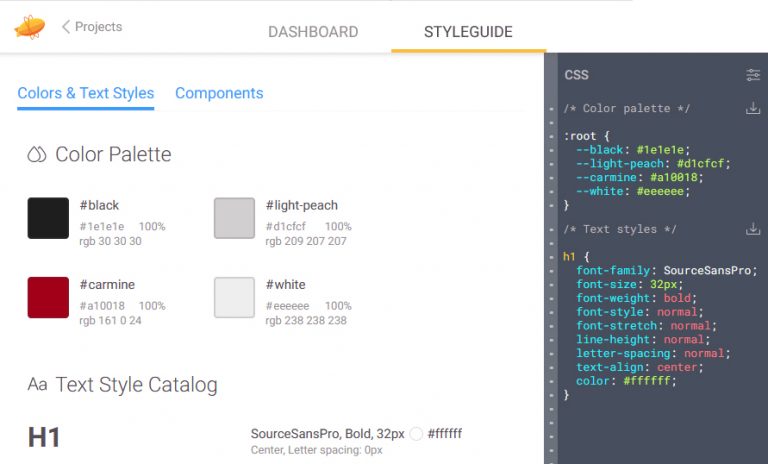Click the font-stretch: normal code line

tap(647, 325)
